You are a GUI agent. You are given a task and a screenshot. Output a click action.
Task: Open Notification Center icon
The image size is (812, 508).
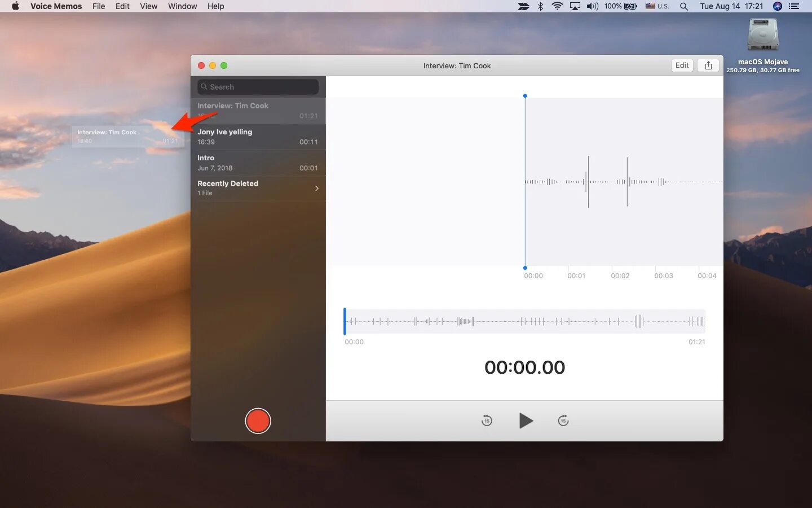[x=794, y=6]
